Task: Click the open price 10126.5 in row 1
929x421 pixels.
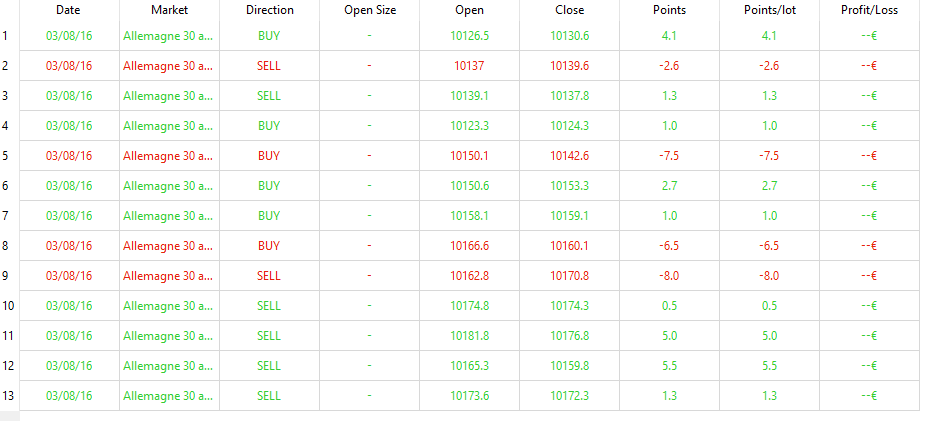Action: click(x=469, y=36)
